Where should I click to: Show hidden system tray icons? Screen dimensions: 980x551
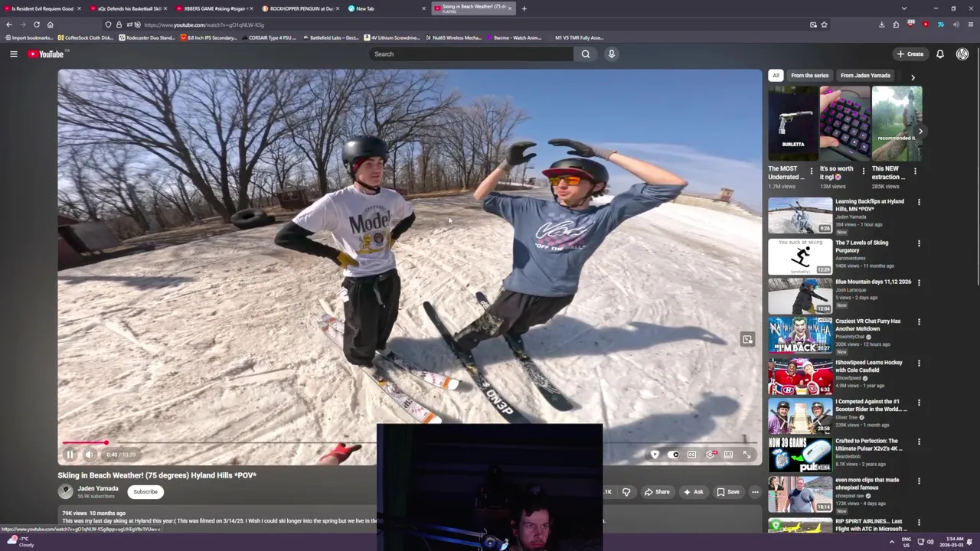(891, 542)
